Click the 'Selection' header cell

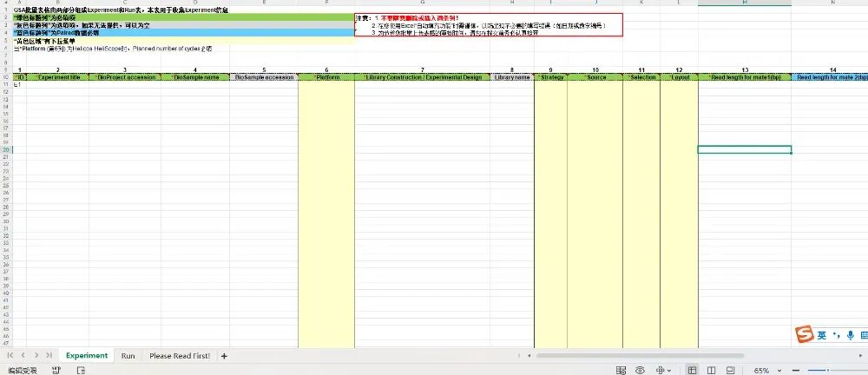click(x=641, y=77)
